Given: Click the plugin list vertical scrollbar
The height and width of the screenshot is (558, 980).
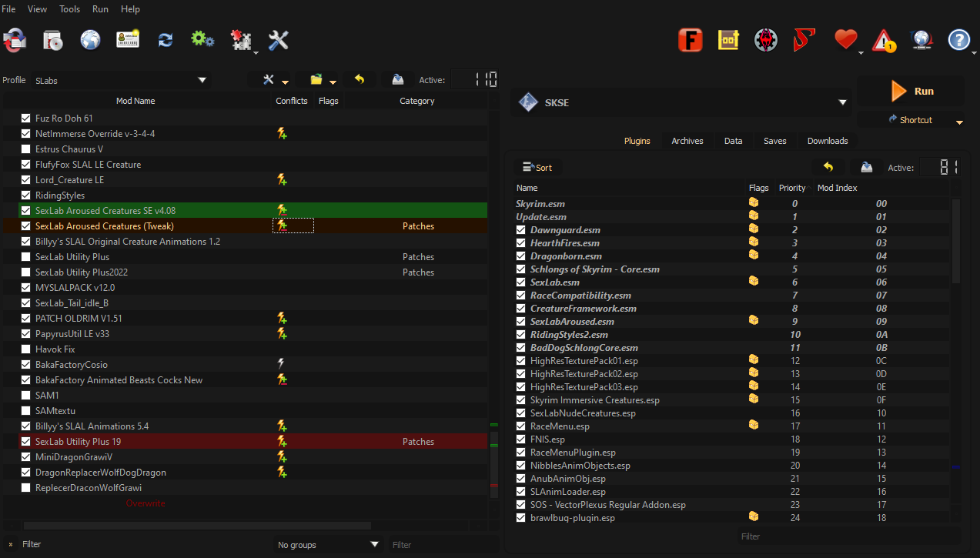Looking at the screenshot, I should click(x=956, y=242).
